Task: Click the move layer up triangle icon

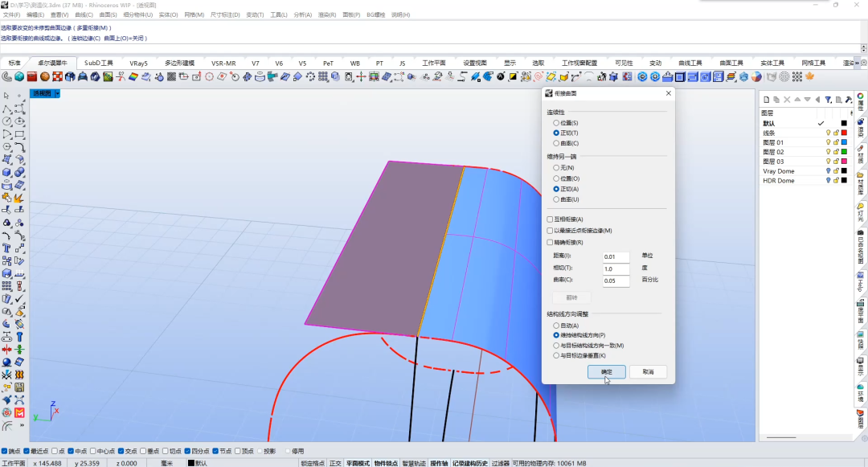Action: point(797,100)
